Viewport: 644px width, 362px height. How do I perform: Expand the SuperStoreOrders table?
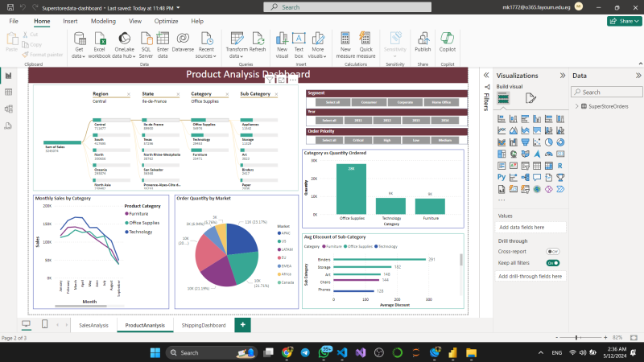pos(576,106)
